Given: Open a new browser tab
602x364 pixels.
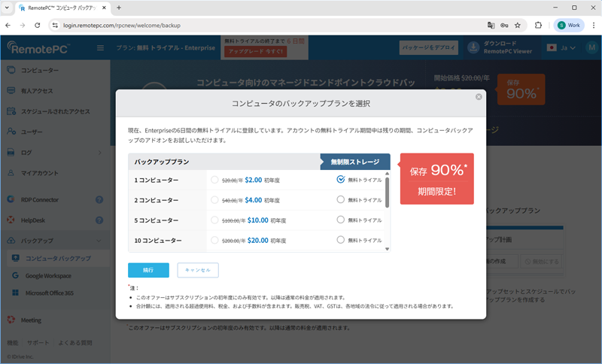Looking at the screenshot, I should click(x=119, y=8).
